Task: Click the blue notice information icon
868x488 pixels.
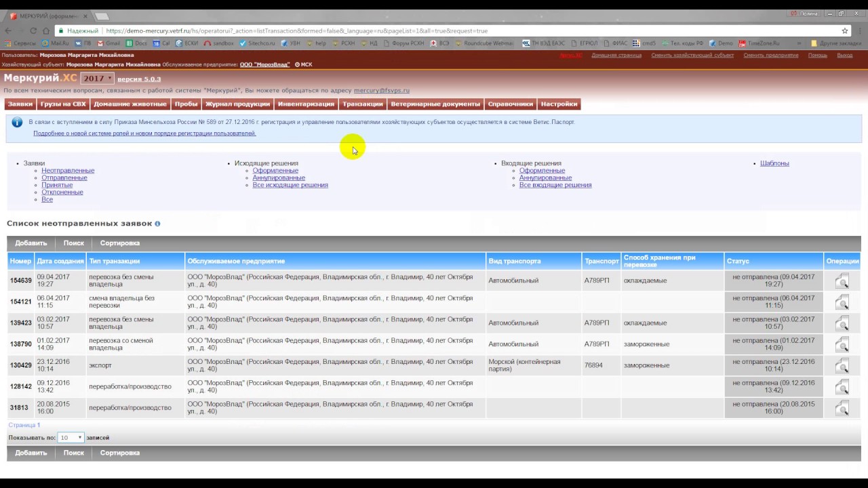Action: (17, 123)
